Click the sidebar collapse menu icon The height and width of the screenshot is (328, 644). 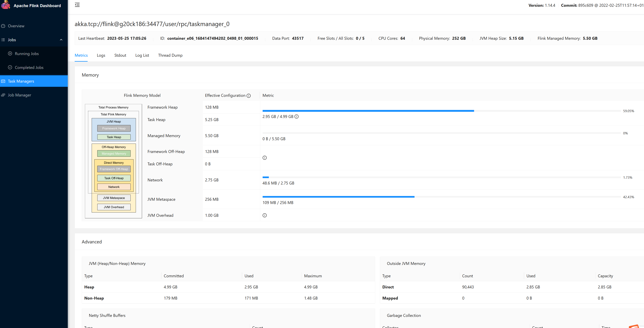pyautogui.click(x=77, y=5)
